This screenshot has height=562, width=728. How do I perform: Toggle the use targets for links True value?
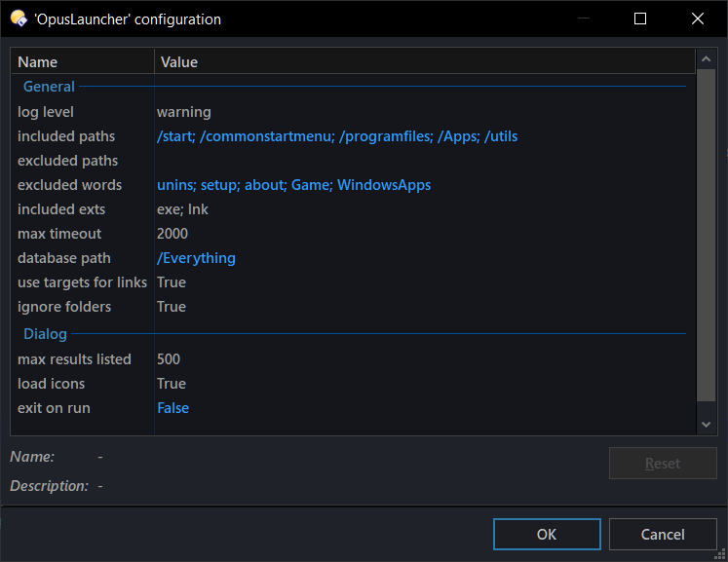click(x=172, y=282)
